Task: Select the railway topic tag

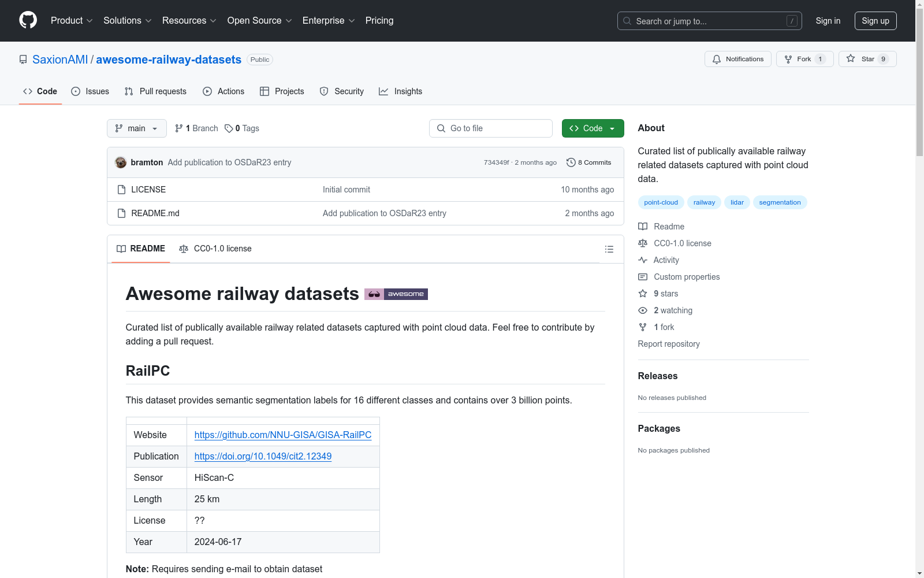Action: click(704, 202)
